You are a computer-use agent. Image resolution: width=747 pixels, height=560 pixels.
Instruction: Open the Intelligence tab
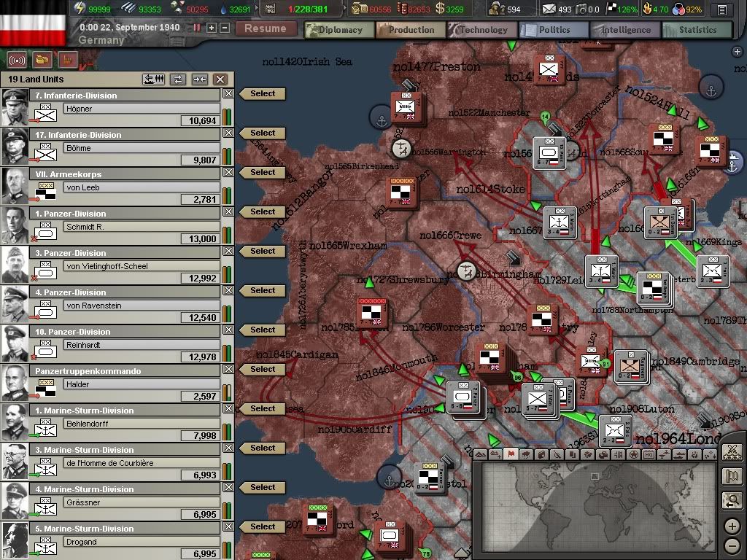[x=625, y=30]
